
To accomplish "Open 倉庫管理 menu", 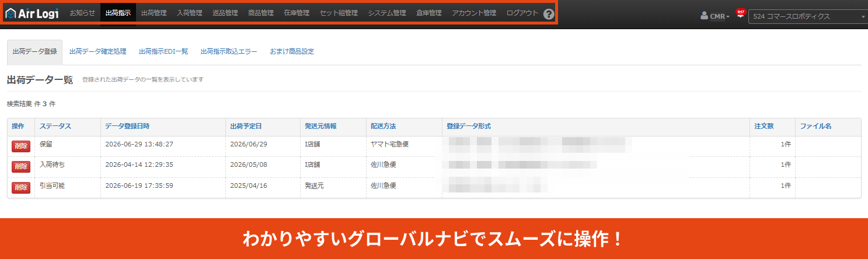I will pos(429,13).
